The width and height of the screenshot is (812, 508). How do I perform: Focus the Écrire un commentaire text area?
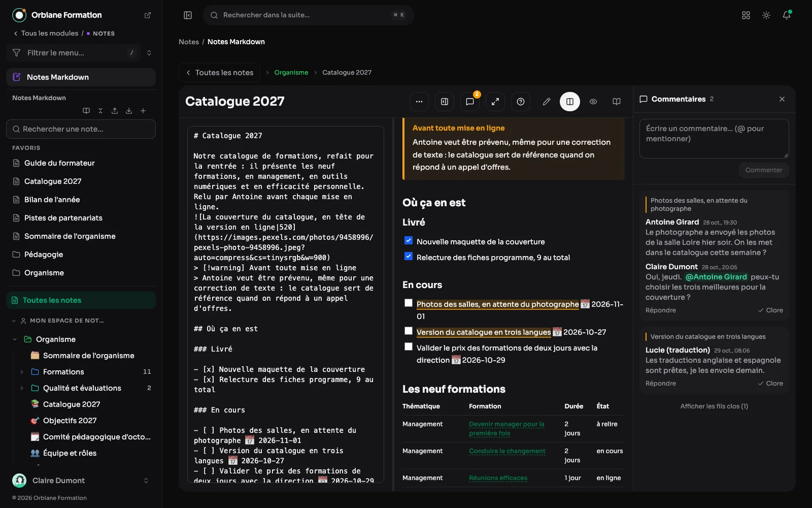pos(714,139)
